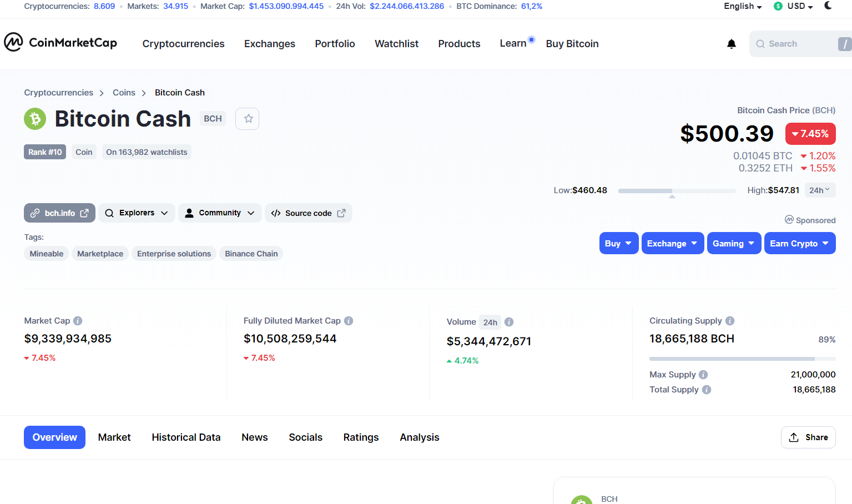Click the Bitcoin Cash green logo

(x=35, y=119)
